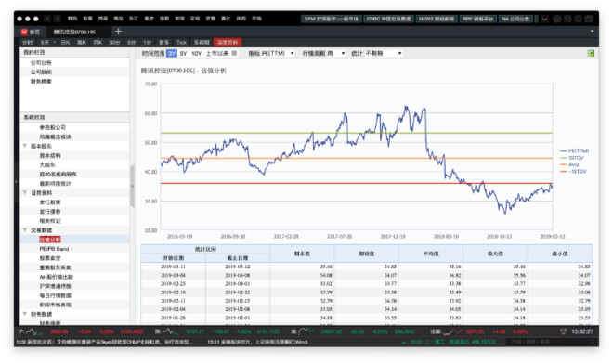The height and width of the screenshot is (364, 613).
Task: Click the back navigation arrow
Action: coord(47,19)
